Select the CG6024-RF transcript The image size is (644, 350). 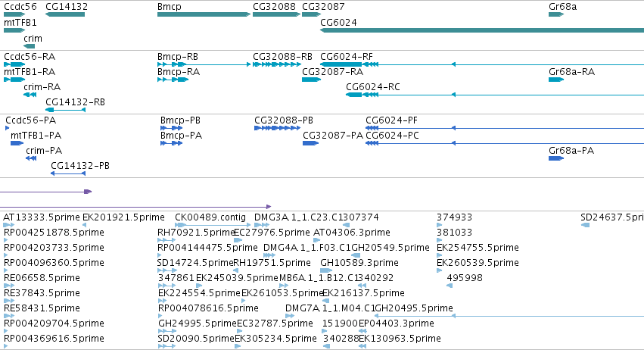pyautogui.click(x=482, y=64)
